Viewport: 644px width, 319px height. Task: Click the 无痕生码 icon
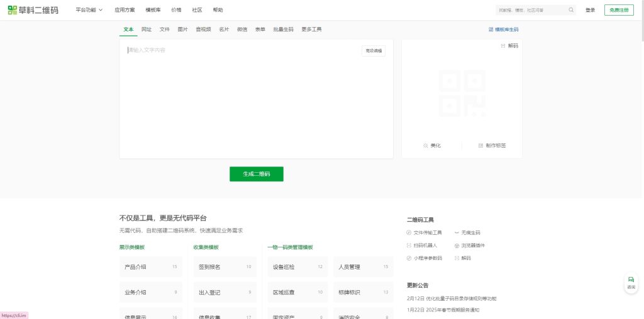[457, 232]
